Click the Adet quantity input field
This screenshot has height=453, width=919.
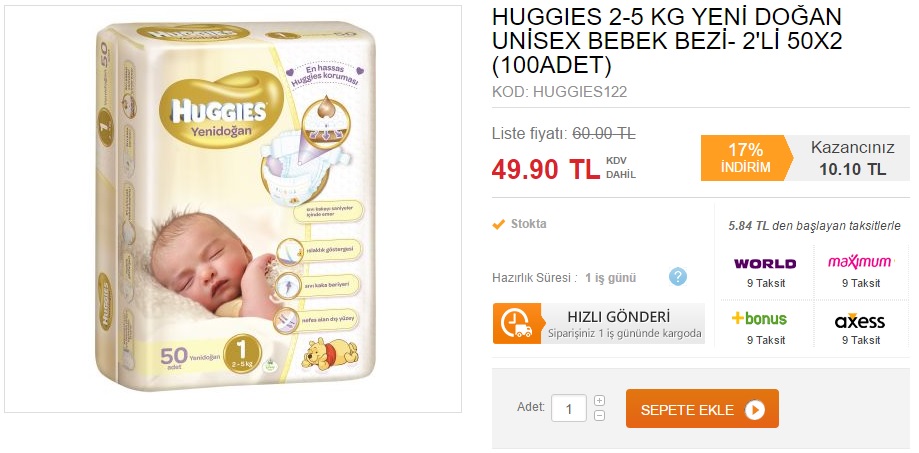coord(569,408)
